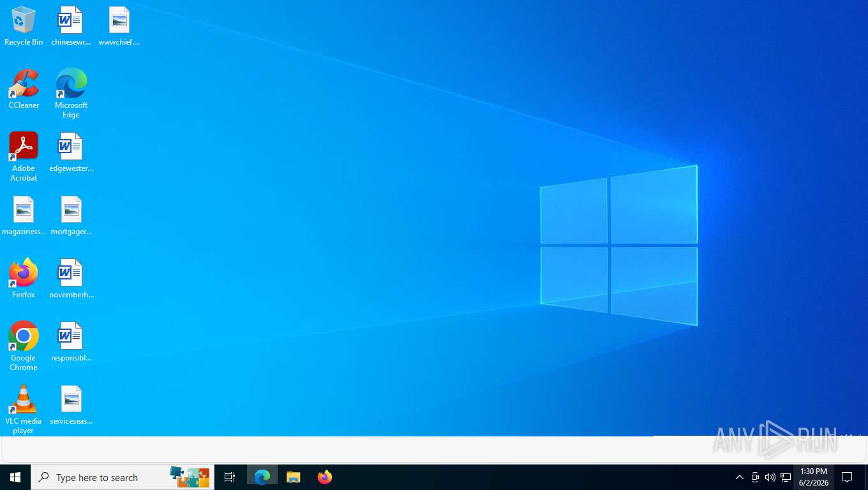Viewport: 868px width, 490px height.
Task: Click the Meet Now tray icon
Action: [755, 477]
